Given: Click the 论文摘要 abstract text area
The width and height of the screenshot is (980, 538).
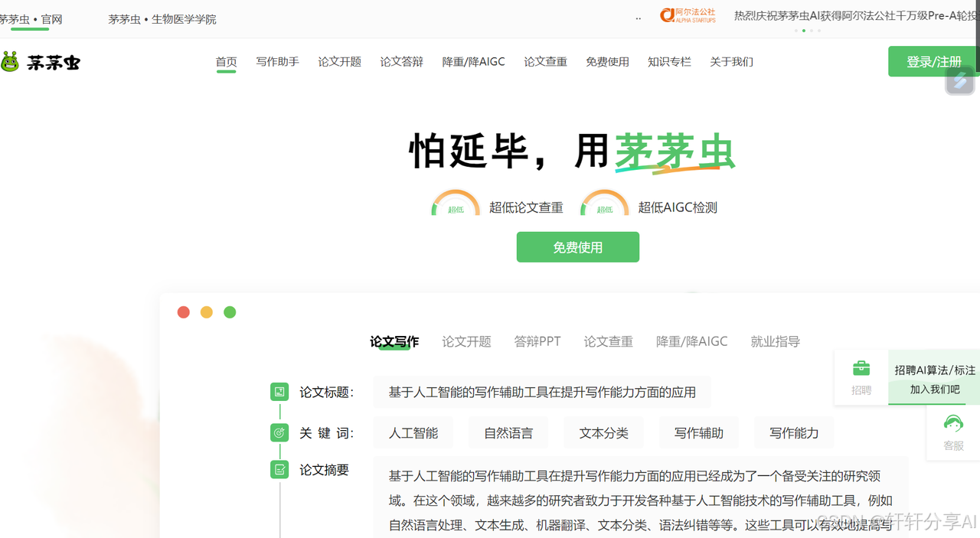Looking at the screenshot, I should 641,497.
